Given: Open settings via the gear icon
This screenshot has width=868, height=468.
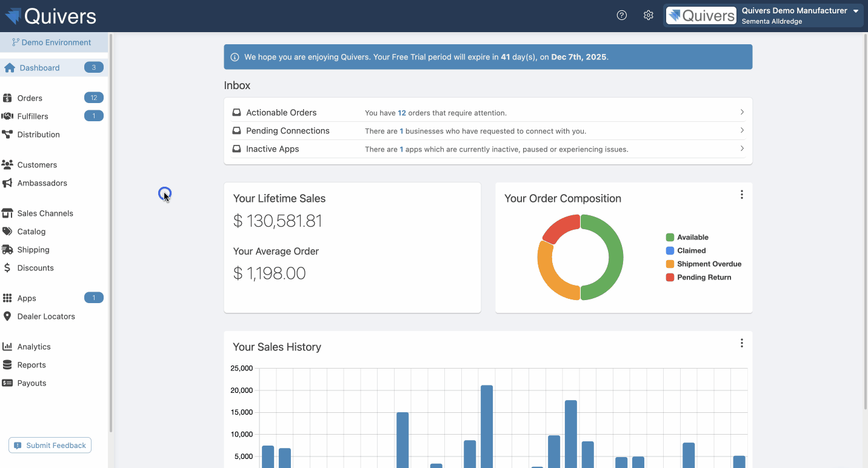Looking at the screenshot, I should 648,15.
